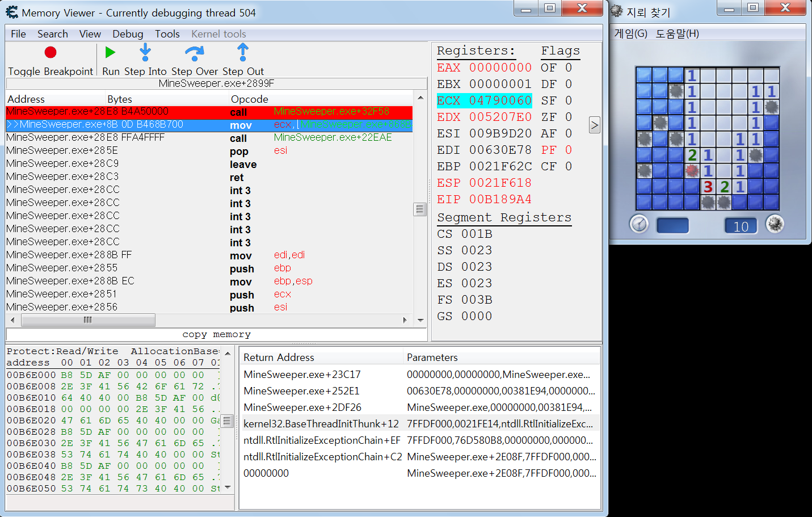Select the highlighted ECX register value

[500, 100]
